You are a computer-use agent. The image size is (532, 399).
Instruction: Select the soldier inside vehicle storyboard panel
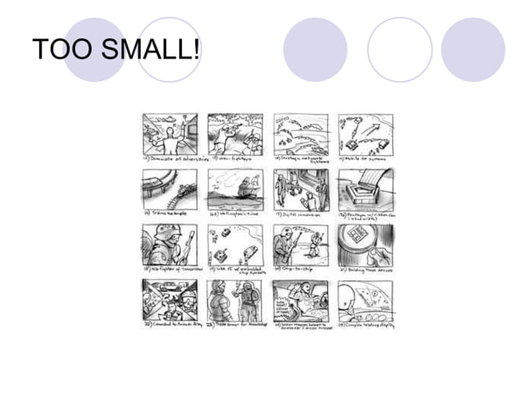[301, 301]
